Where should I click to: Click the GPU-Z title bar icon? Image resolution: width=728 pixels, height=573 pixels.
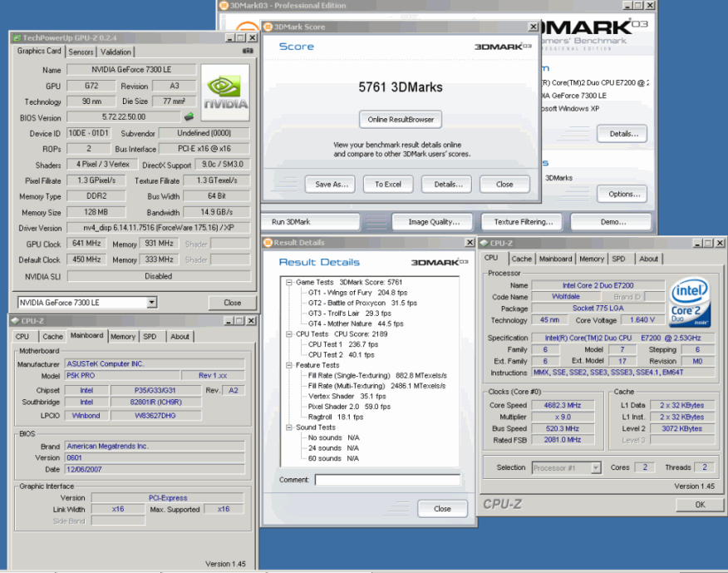pos(17,37)
